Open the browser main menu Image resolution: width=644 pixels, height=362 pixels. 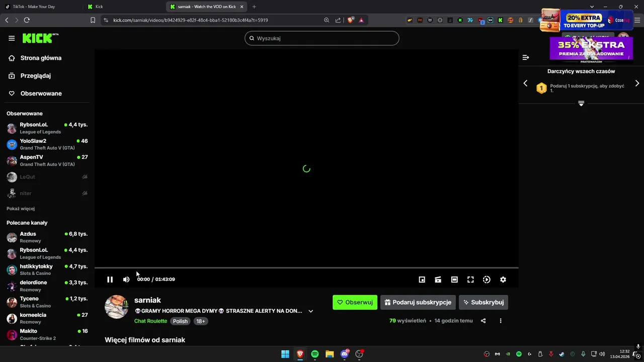pyautogui.click(x=637, y=20)
